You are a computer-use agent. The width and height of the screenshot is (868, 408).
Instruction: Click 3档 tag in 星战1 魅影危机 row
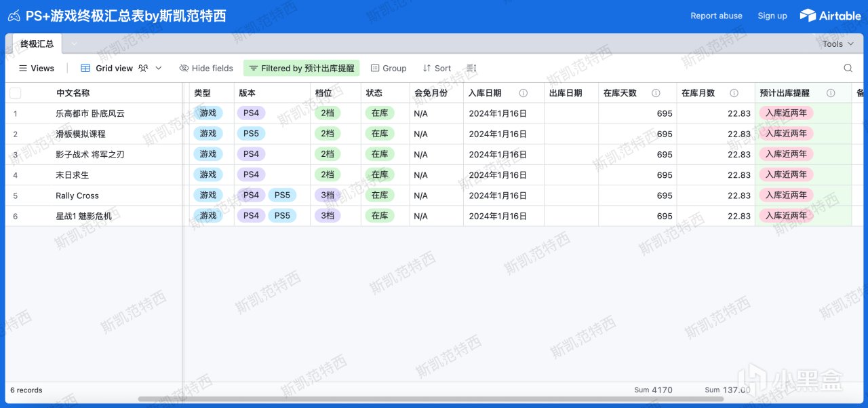(x=328, y=215)
